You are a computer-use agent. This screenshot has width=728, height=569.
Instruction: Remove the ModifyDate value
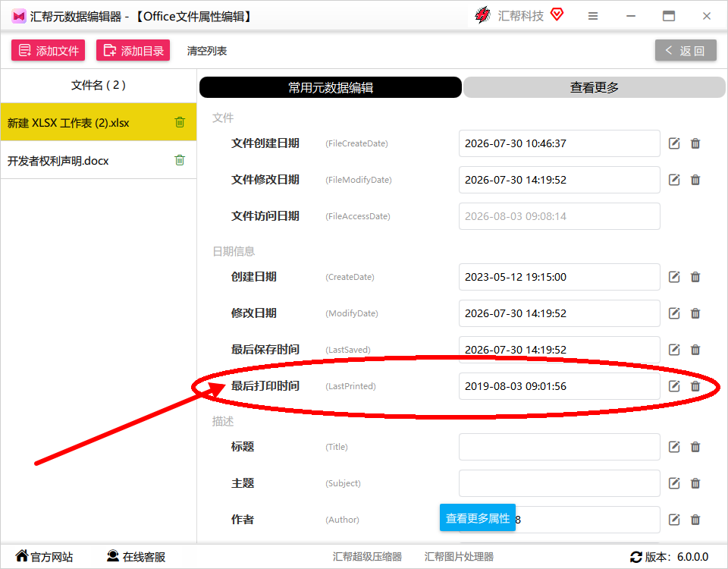695,313
